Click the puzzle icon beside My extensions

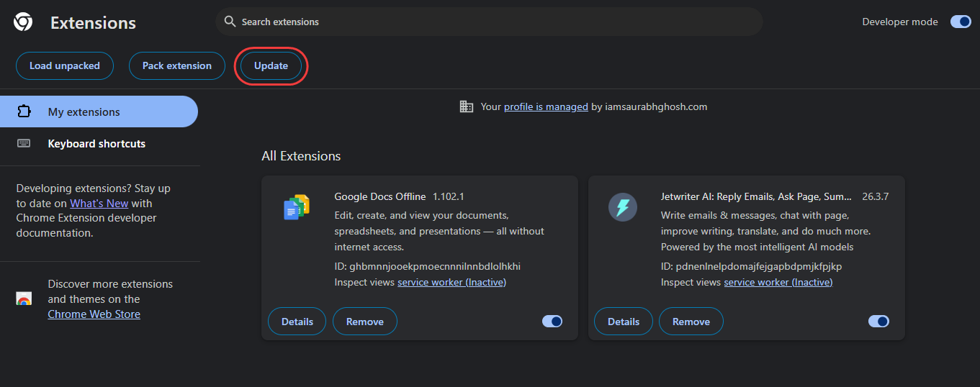point(24,111)
